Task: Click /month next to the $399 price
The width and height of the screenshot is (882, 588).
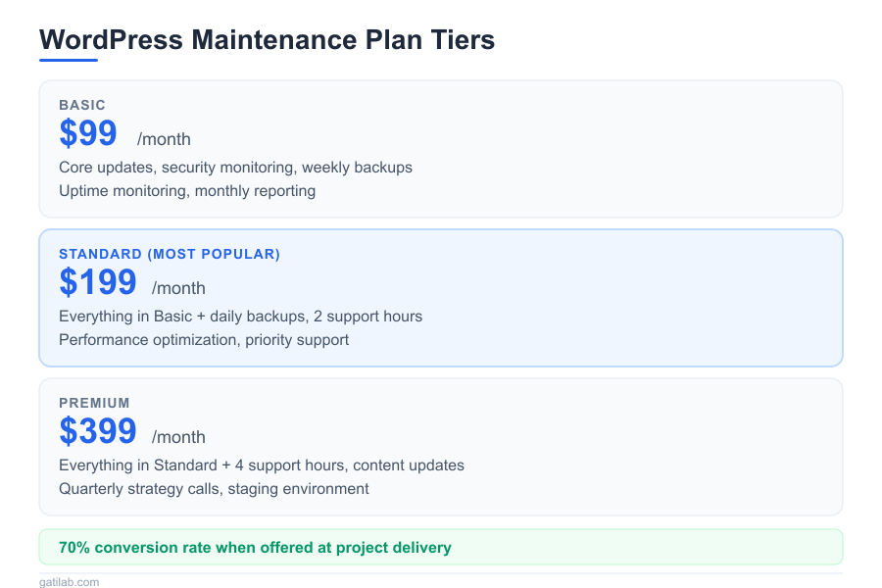Action: 178,437
